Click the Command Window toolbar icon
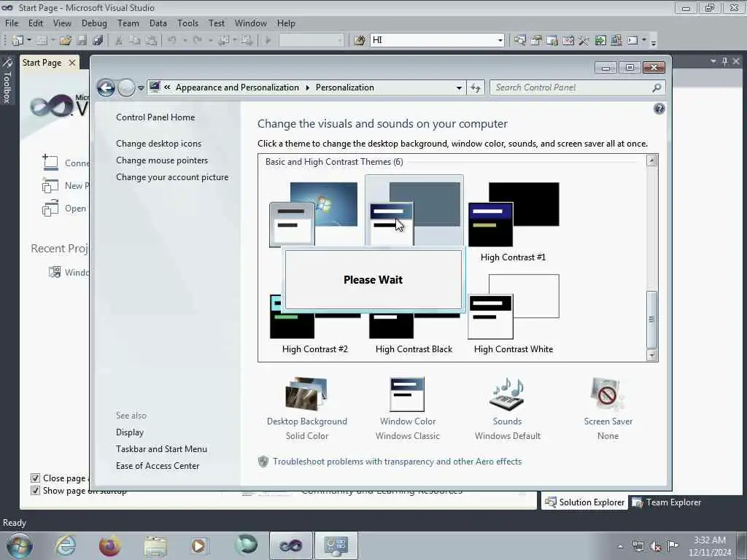This screenshot has width=747, height=560. [632, 41]
